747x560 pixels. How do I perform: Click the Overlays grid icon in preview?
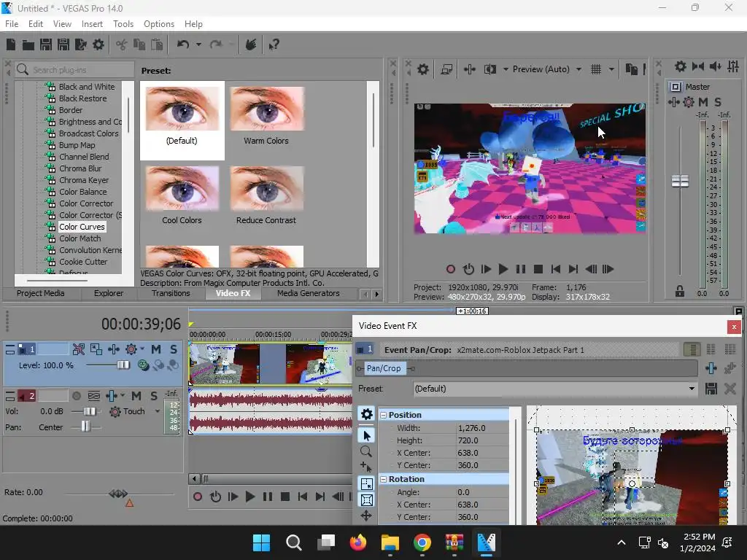tap(596, 69)
